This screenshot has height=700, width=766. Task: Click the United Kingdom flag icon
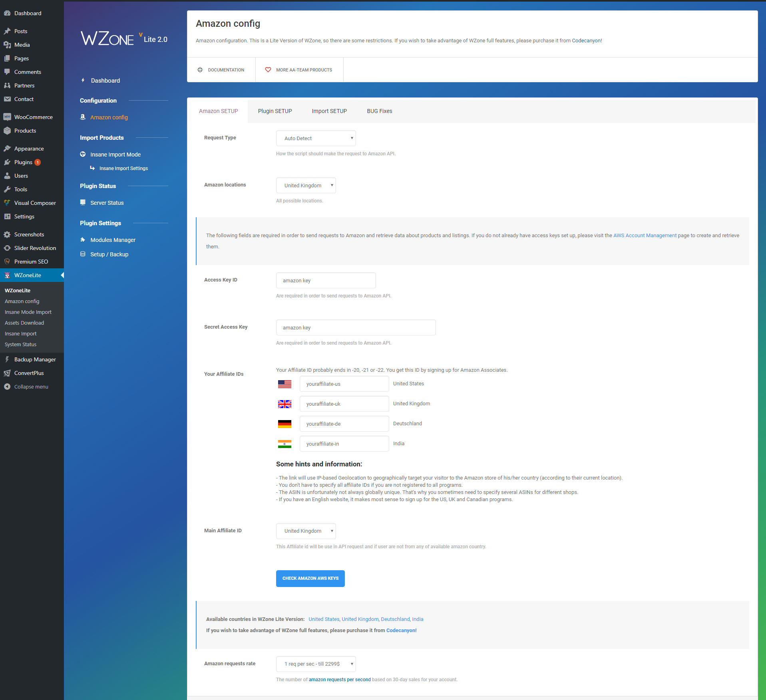(x=285, y=404)
